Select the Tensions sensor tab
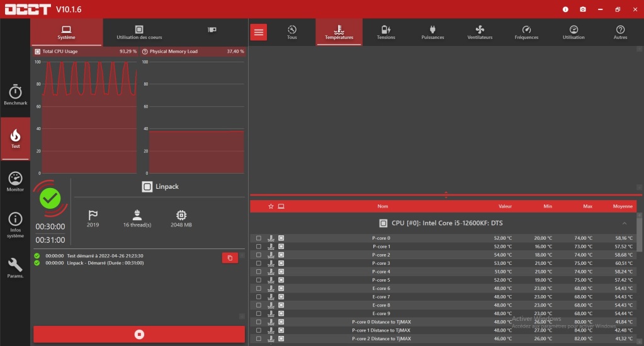644x346 pixels. [x=386, y=33]
